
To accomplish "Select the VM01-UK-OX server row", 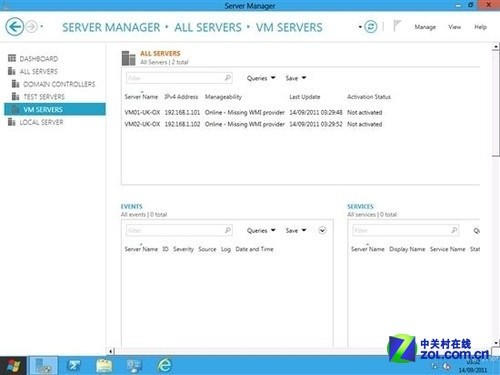I will [x=253, y=112].
